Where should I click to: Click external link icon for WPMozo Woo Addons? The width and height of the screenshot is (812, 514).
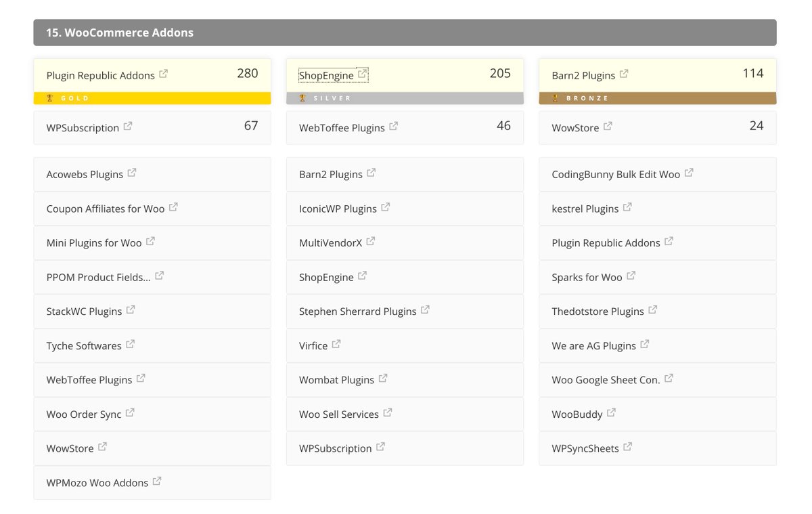click(157, 481)
